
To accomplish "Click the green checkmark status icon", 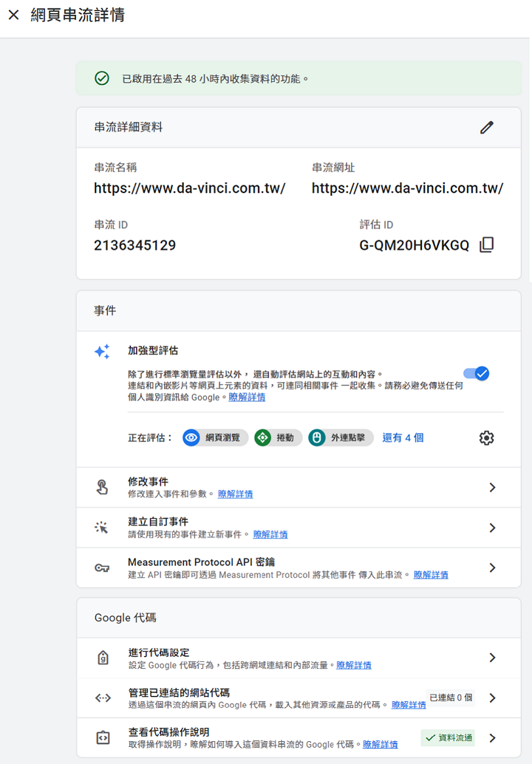I will pyautogui.click(x=102, y=78).
